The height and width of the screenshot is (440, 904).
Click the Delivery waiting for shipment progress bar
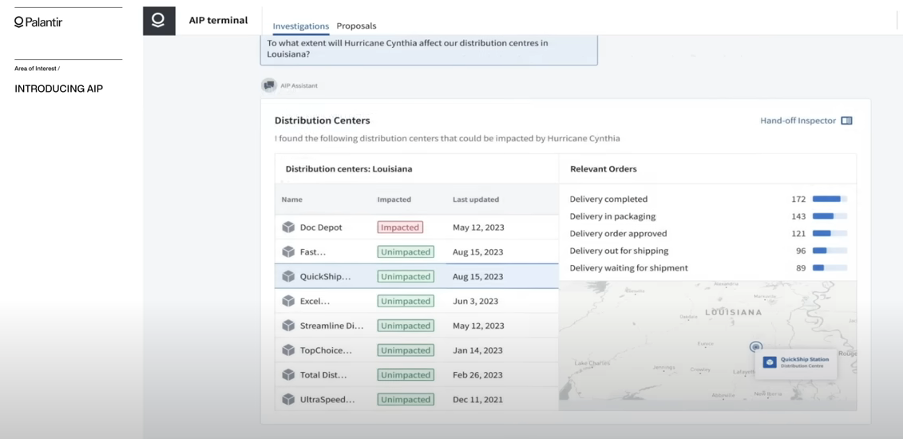coord(830,268)
